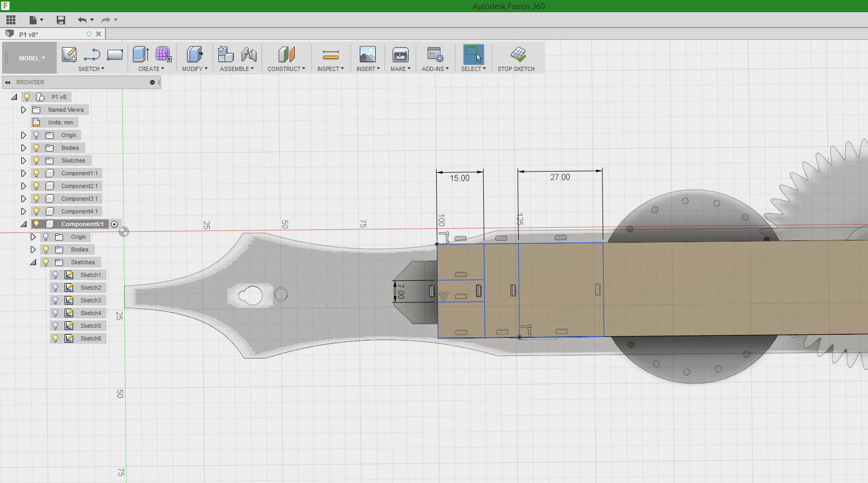Select the Rectangle sketch tool
Screen dimensions: 868x483
(115, 55)
